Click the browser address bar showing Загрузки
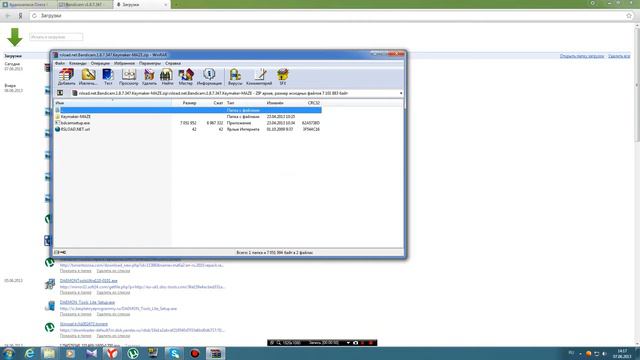 click(331, 16)
